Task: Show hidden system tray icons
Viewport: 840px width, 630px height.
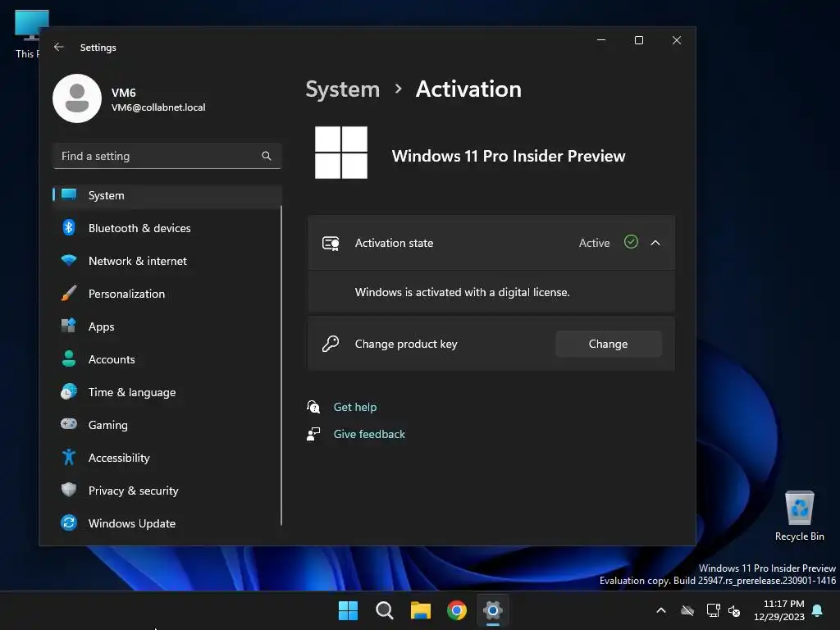Action: (661, 610)
